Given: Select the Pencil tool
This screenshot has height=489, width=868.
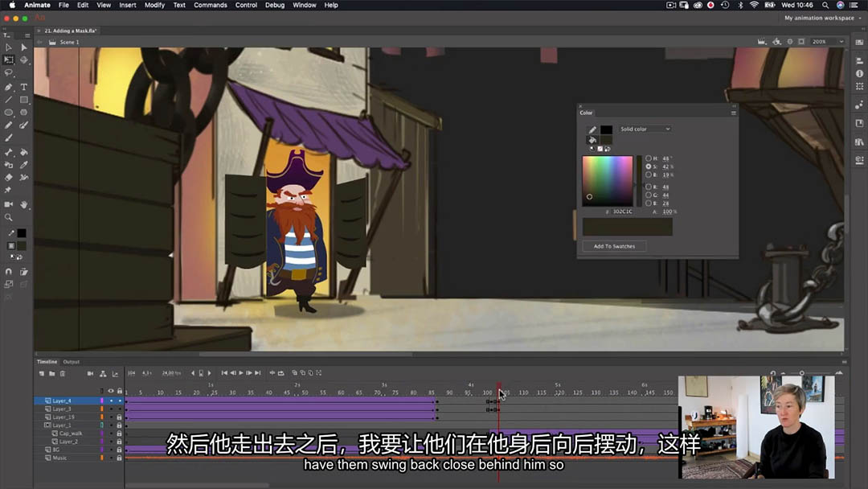Looking at the screenshot, I should point(8,125).
